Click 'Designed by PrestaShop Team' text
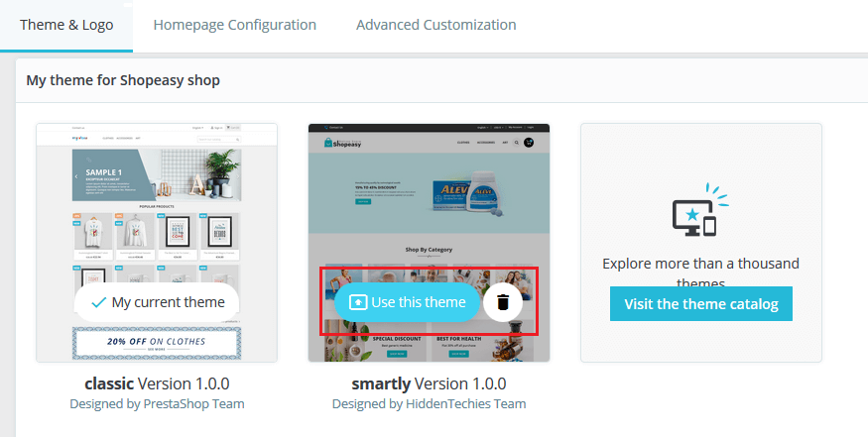 tap(157, 404)
